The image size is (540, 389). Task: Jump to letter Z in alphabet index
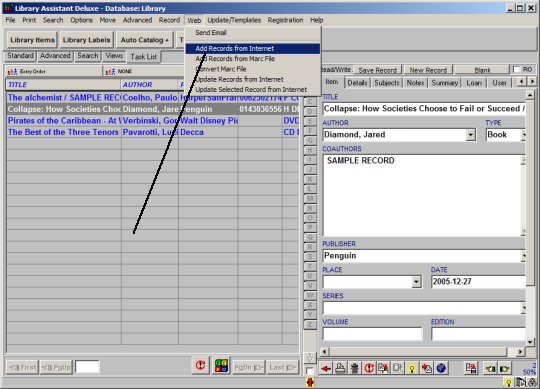tap(310, 324)
